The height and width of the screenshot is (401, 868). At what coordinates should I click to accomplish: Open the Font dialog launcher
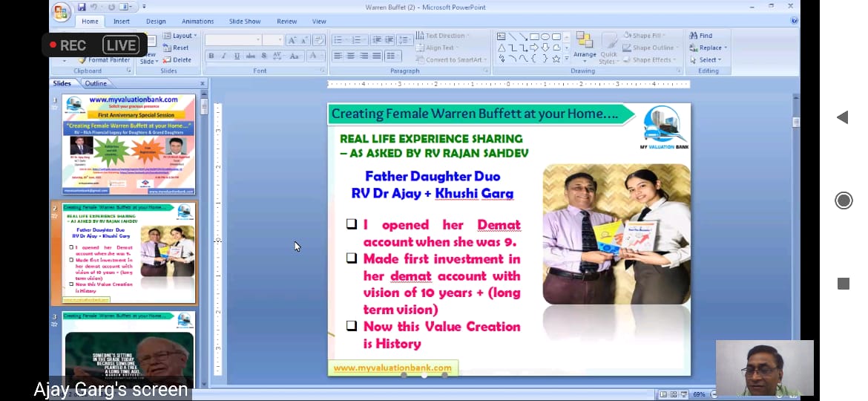tap(322, 71)
